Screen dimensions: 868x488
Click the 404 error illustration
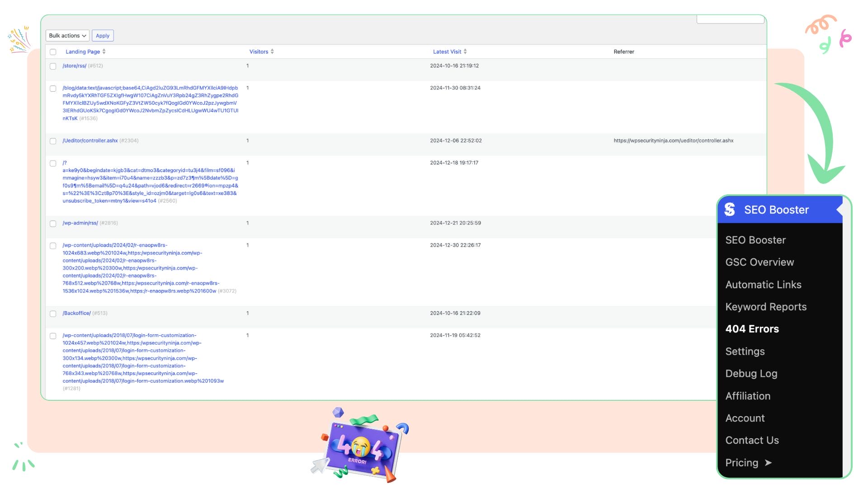point(360,447)
